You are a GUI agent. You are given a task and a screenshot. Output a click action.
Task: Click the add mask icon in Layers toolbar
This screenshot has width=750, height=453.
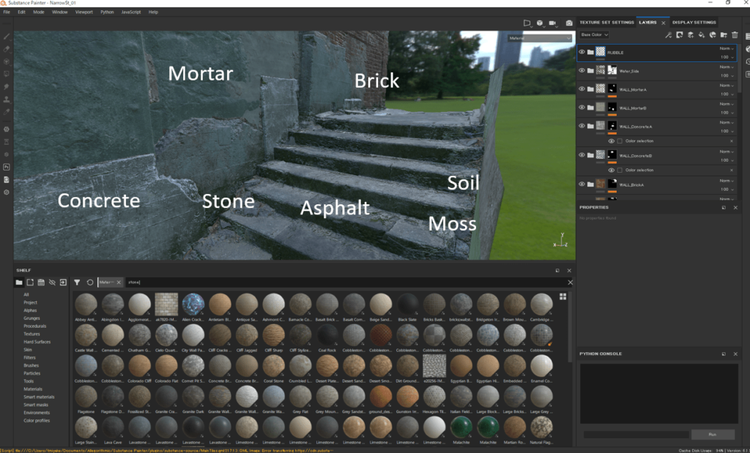coord(680,35)
